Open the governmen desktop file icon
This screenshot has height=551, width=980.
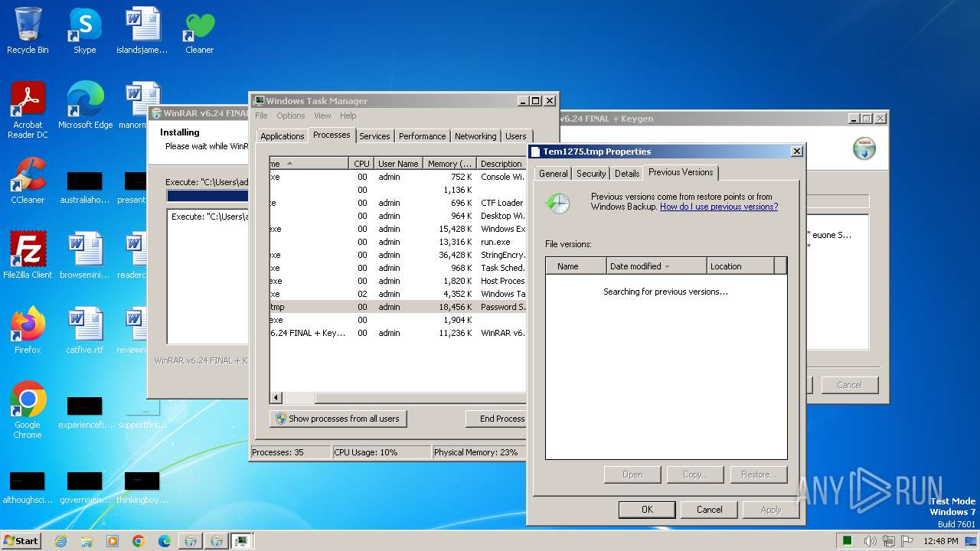coord(85,488)
